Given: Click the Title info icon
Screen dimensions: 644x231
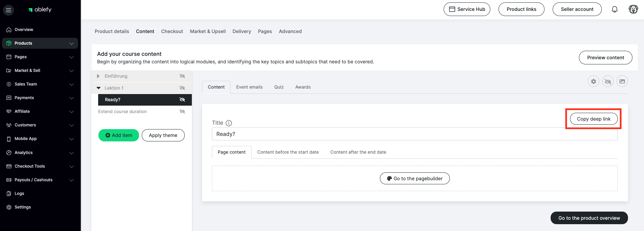Looking at the screenshot, I should pyautogui.click(x=229, y=123).
